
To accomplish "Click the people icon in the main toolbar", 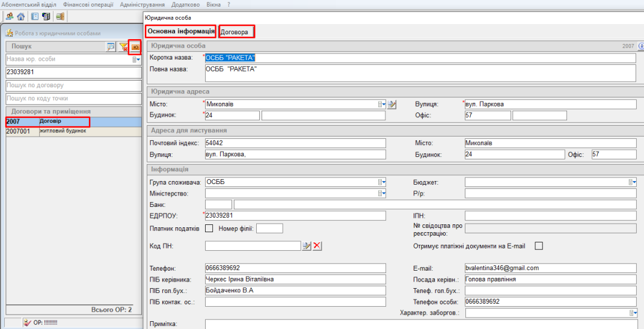I will click(x=9, y=16).
